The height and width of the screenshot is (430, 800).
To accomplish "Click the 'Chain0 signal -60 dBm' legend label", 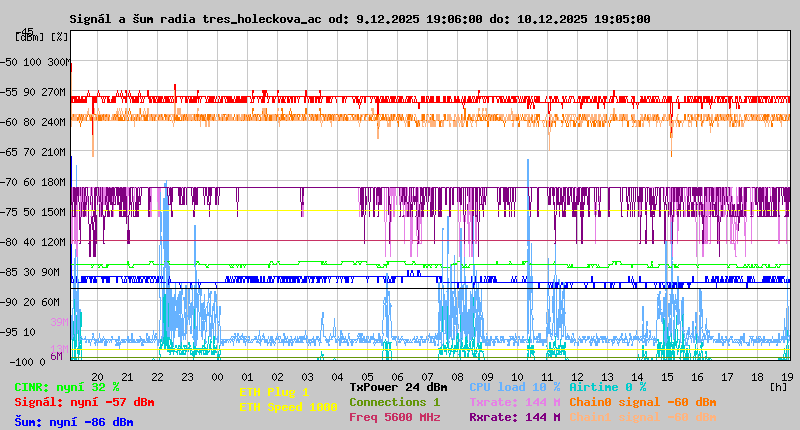I will (643, 402).
